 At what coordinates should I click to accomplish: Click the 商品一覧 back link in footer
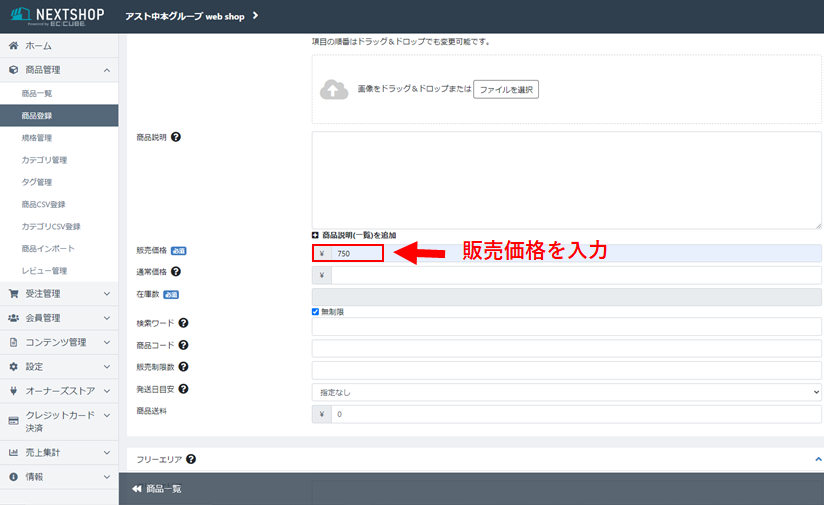point(156,489)
